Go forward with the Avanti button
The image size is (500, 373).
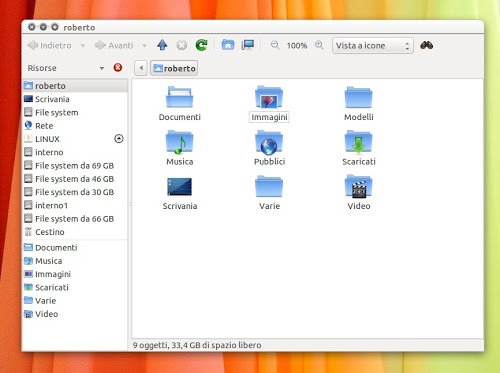114,45
